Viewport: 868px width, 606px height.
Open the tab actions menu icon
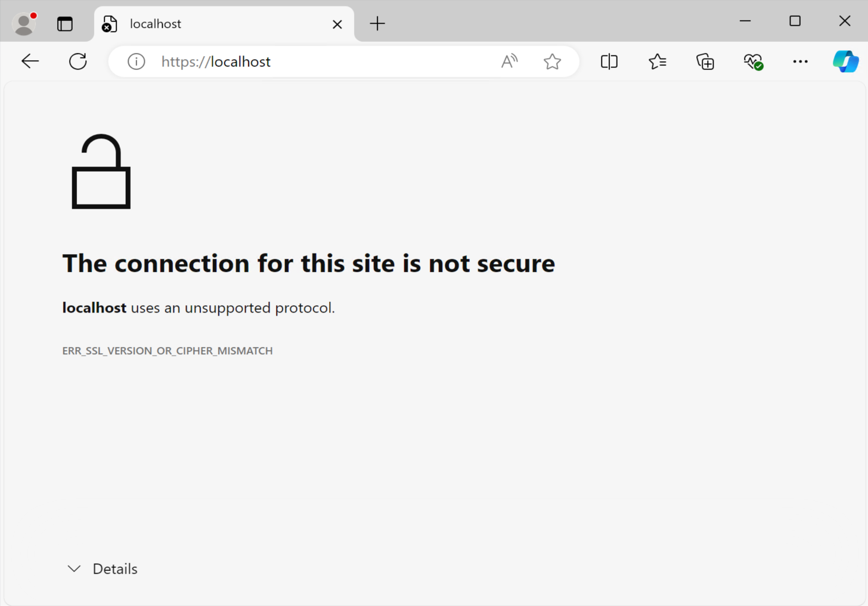tap(64, 24)
